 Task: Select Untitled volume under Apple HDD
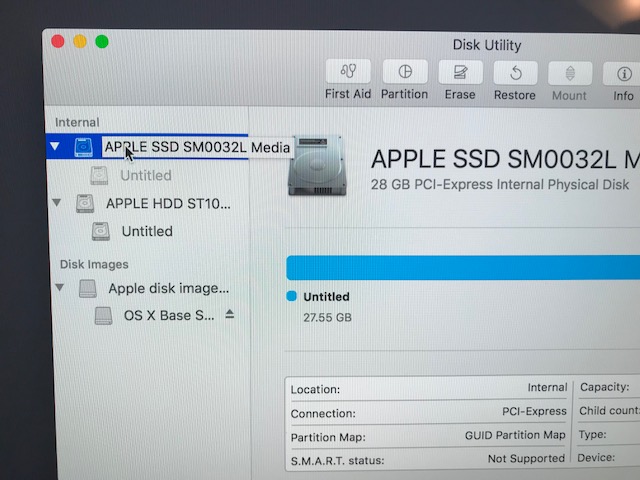click(147, 231)
